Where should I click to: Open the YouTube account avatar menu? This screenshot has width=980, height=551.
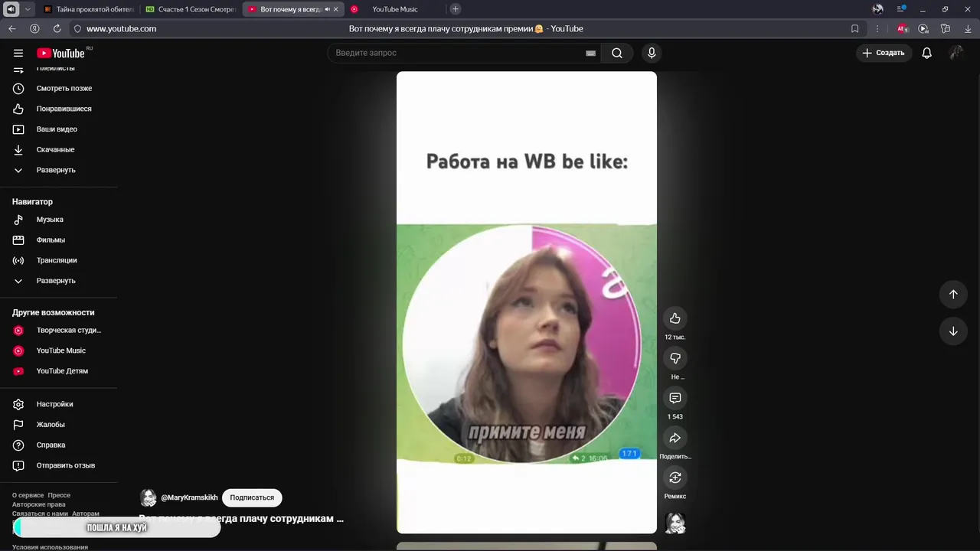click(x=956, y=53)
